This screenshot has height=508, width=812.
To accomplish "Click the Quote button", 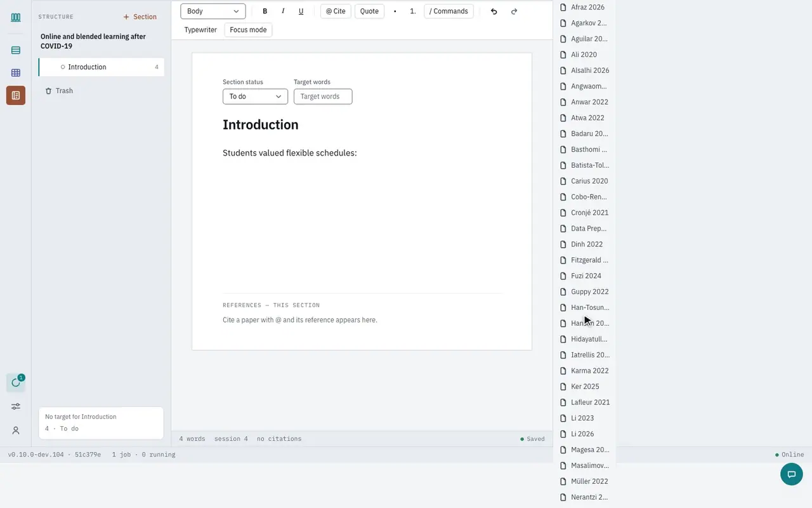I will (369, 11).
